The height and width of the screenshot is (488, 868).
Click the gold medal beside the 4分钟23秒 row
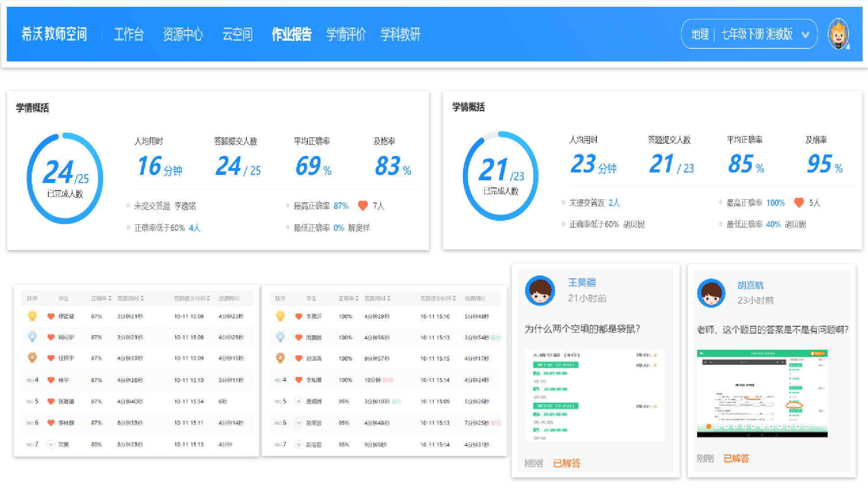coord(32,316)
